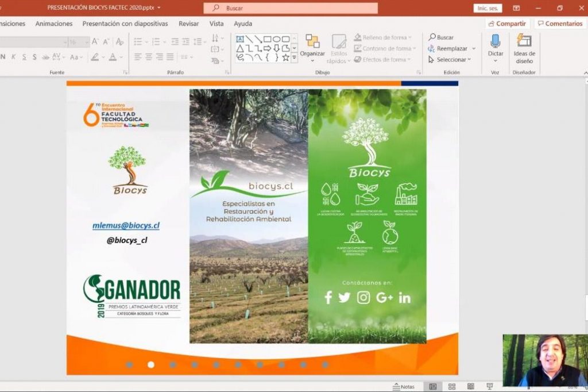The width and height of the screenshot is (588, 392).
Task: Select the down block arrow shape
Action: (276, 48)
